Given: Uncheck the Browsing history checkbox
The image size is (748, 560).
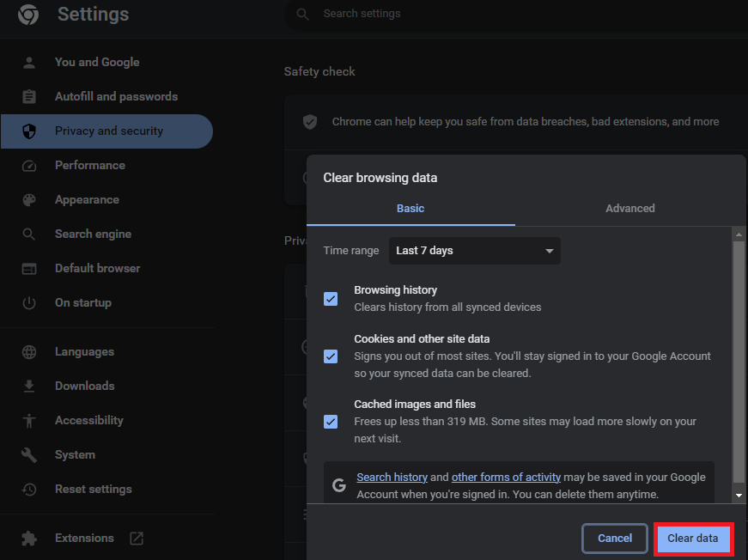Looking at the screenshot, I should (x=331, y=299).
